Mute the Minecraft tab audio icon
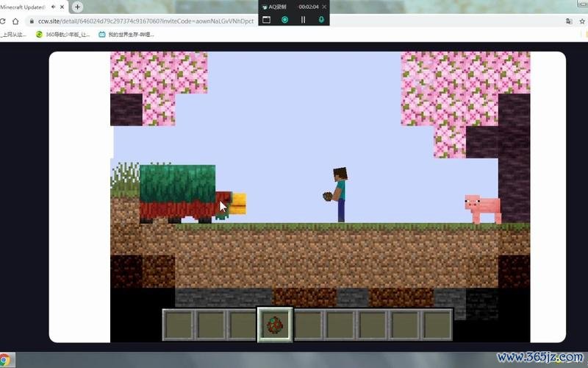Image resolution: width=588 pixels, height=368 pixels. 54,7
